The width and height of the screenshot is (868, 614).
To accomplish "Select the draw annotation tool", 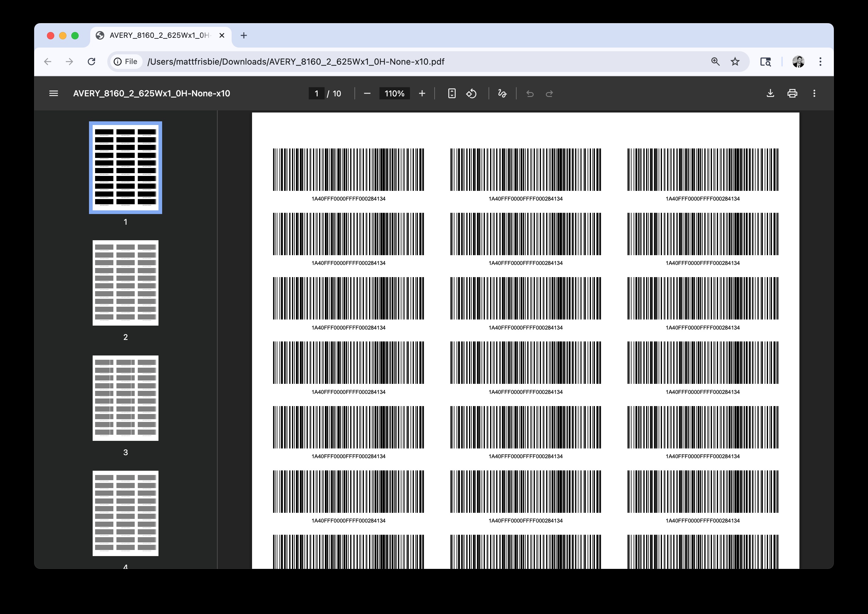I will click(502, 93).
